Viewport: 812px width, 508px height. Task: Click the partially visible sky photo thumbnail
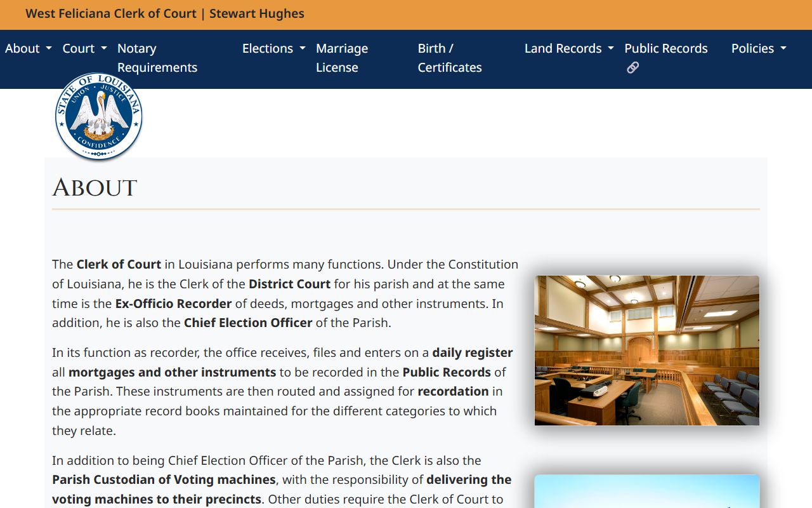647,491
